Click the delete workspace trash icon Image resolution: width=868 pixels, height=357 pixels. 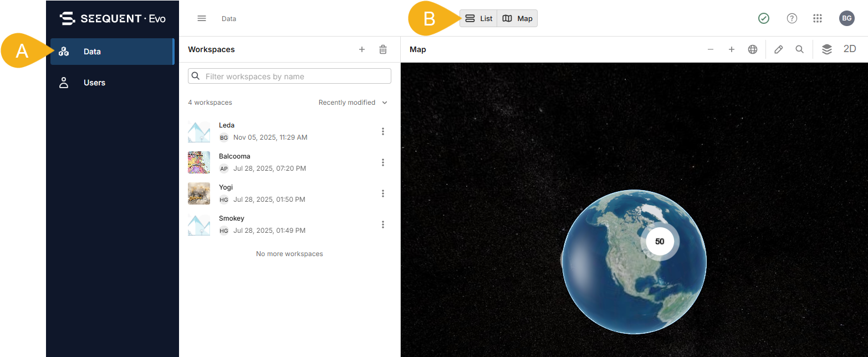pyautogui.click(x=383, y=49)
